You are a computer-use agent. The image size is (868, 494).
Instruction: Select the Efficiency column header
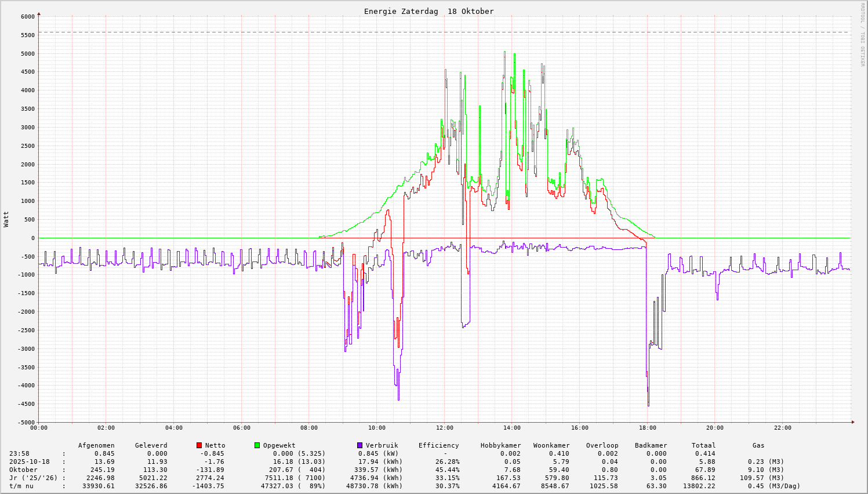click(x=438, y=445)
